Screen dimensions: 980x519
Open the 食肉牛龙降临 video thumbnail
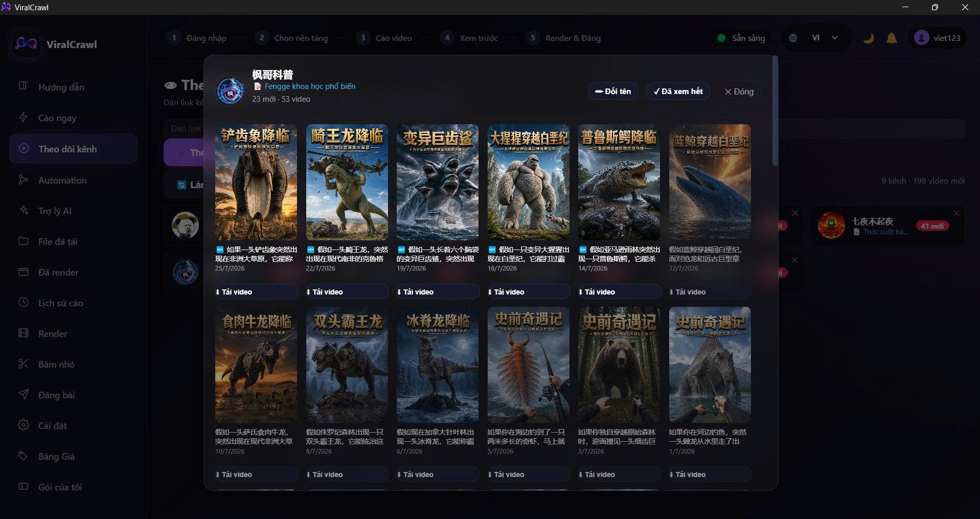pyautogui.click(x=256, y=365)
